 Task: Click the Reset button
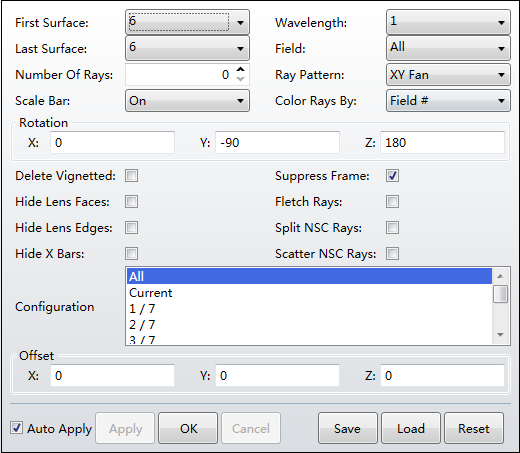click(474, 428)
